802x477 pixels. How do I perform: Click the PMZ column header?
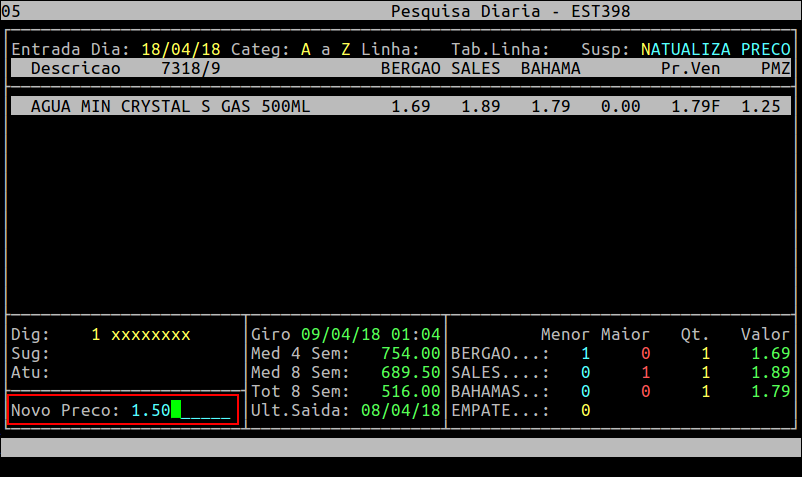[x=775, y=68]
